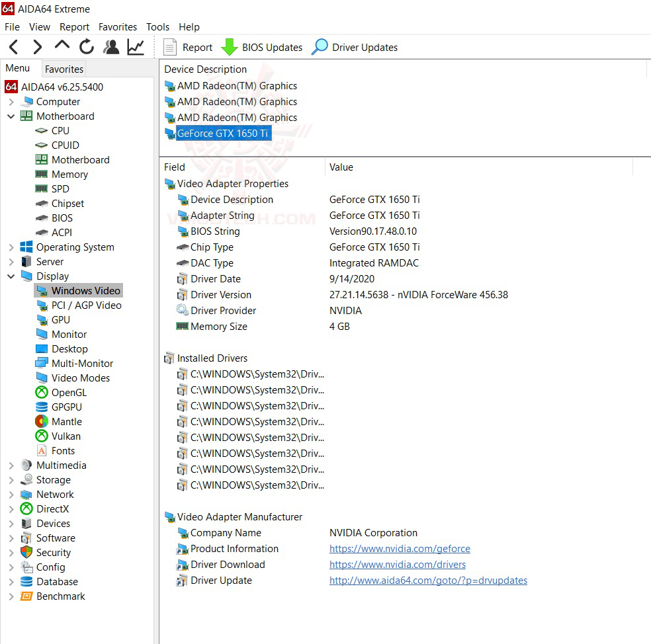Select the Memory Size row
This screenshot has width=651, height=644.
coord(263,327)
